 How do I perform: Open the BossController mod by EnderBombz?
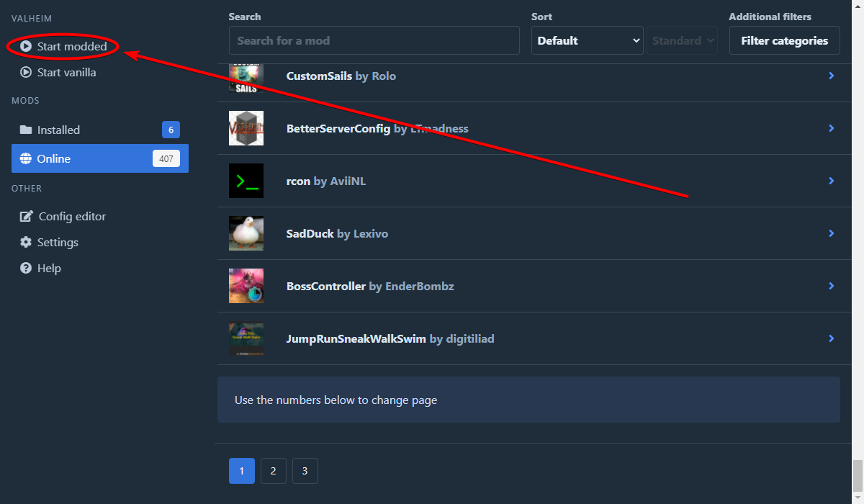click(325, 286)
